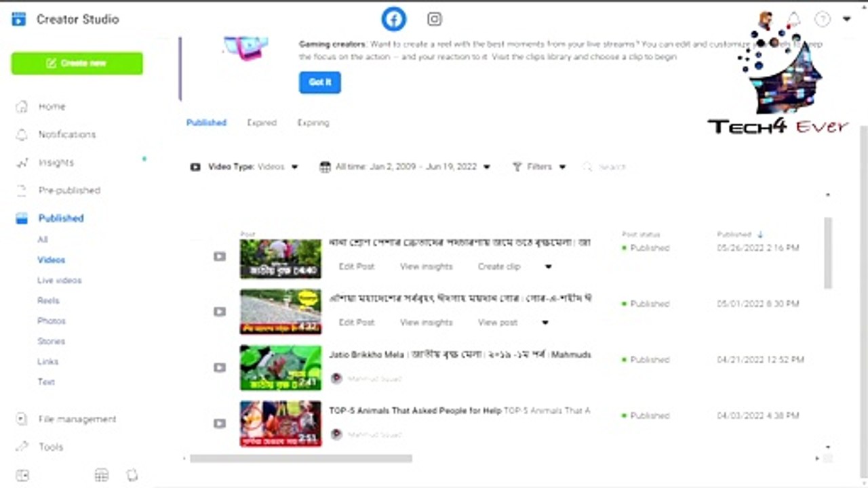Click the Insights chart icon

pos(22,163)
